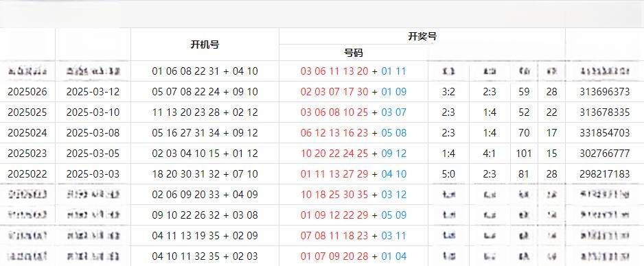Viewport: 644px width, 266px height.
Task: Click winning numbers 02 03 07 17 30
Action: (x=334, y=92)
